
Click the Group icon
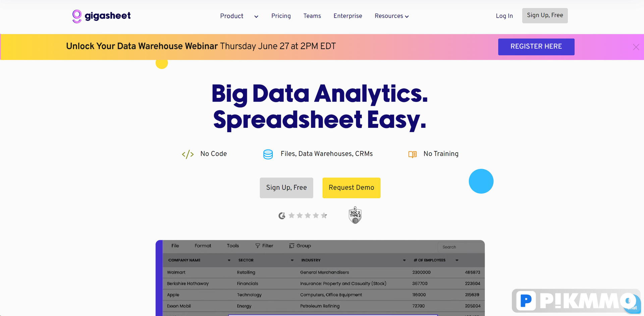[x=292, y=246]
